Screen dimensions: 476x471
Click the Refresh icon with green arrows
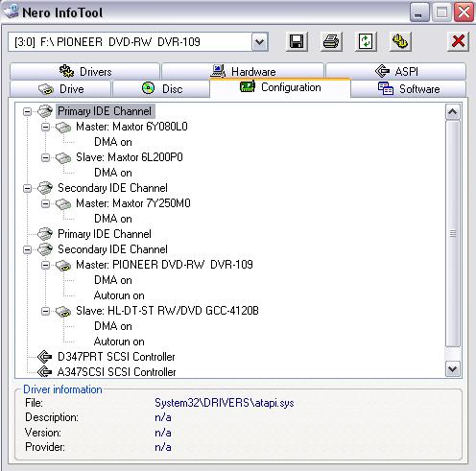point(366,41)
